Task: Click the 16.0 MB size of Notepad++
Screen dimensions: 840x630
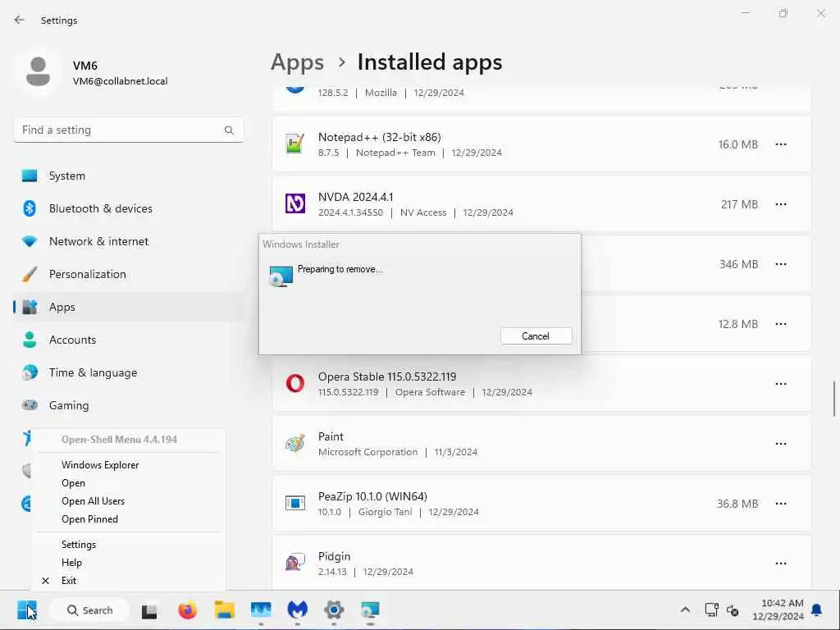Action: click(x=737, y=144)
